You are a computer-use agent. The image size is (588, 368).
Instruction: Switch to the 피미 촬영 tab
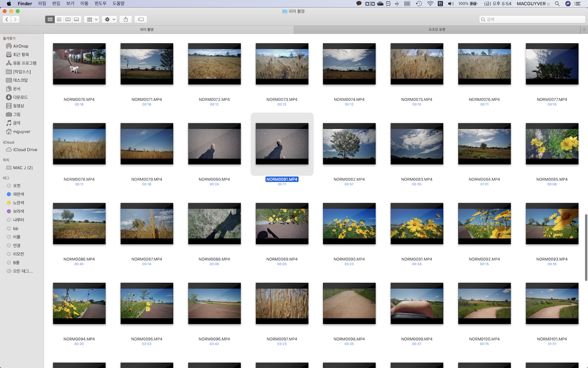[147, 29]
